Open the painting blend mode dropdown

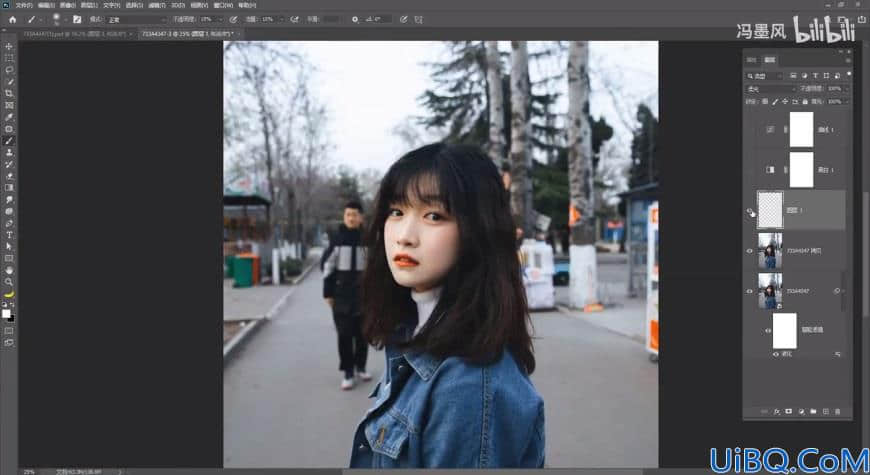point(136,19)
